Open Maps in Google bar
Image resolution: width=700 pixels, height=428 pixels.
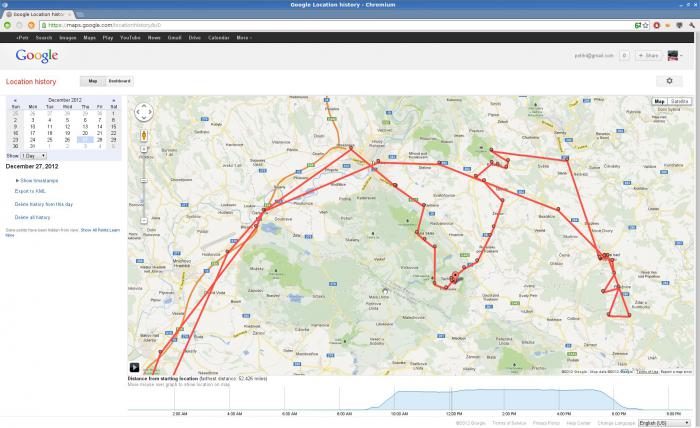pos(90,38)
